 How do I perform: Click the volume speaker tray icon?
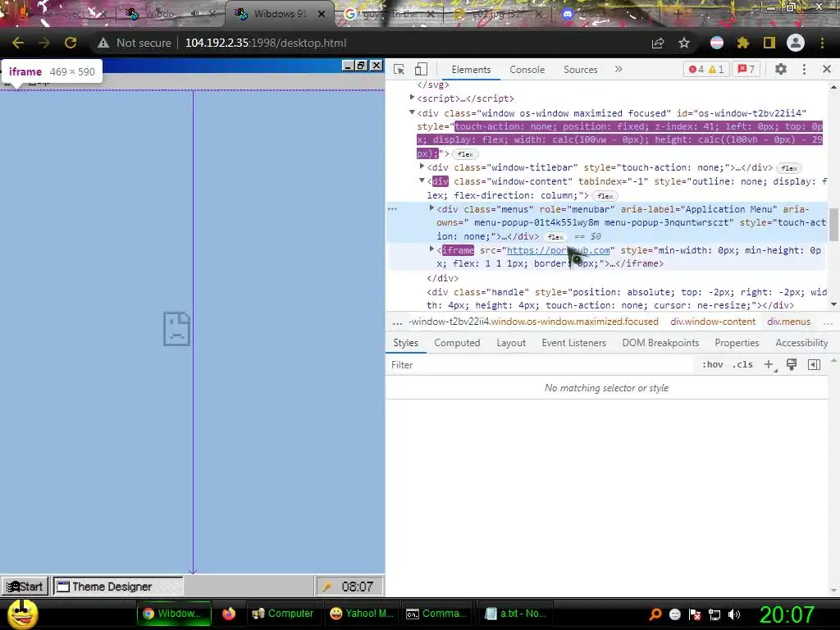[734, 614]
